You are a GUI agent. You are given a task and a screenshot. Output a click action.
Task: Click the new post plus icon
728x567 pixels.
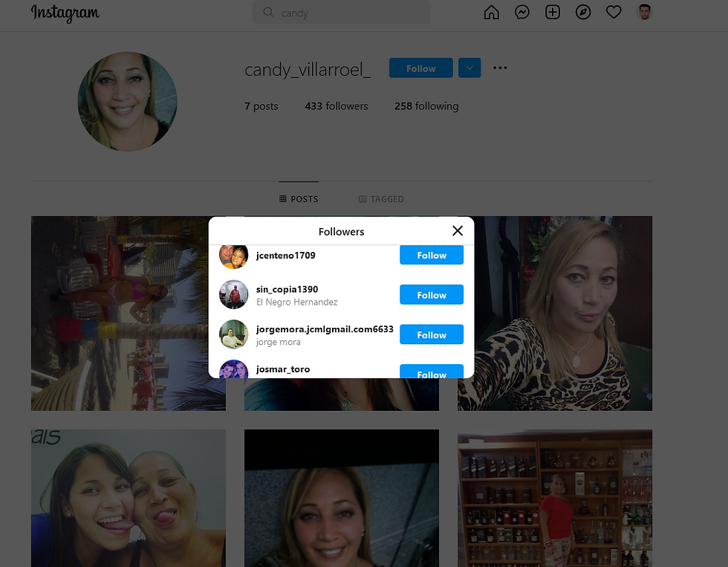tap(553, 12)
